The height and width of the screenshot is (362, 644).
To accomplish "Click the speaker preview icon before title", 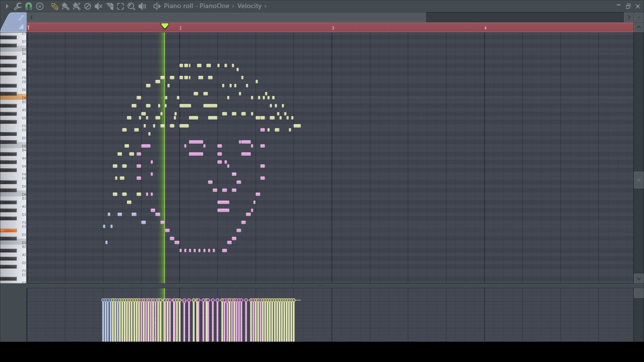I will click(x=157, y=6).
